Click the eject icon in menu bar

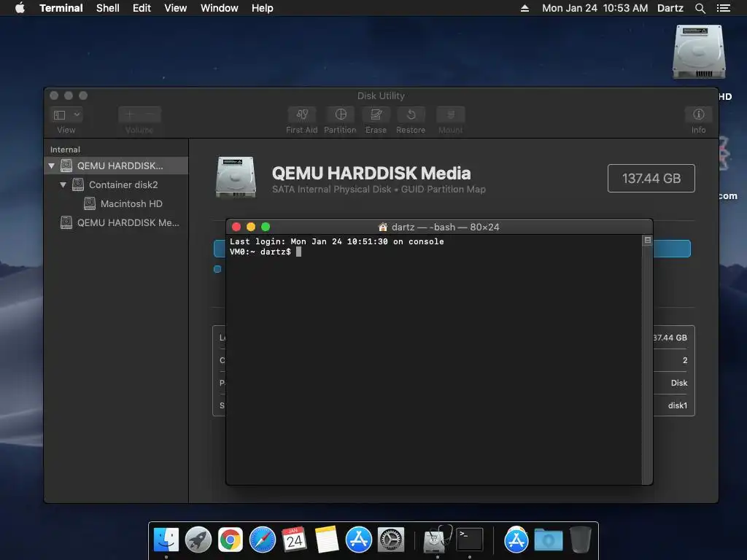[x=525, y=8]
